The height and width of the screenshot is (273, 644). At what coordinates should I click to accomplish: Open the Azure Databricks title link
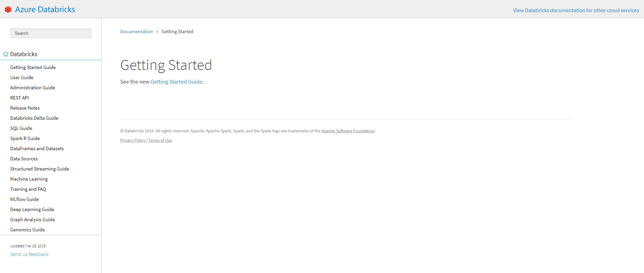tap(45, 9)
